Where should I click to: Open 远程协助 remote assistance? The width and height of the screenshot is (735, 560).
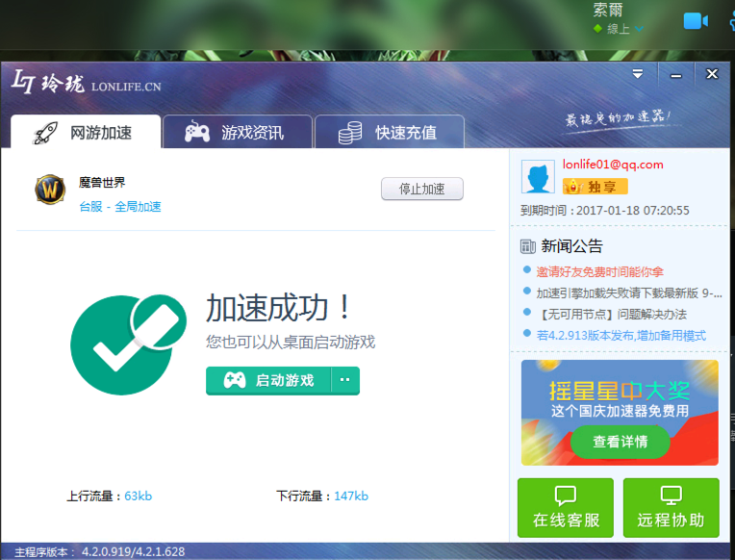pos(671,507)
